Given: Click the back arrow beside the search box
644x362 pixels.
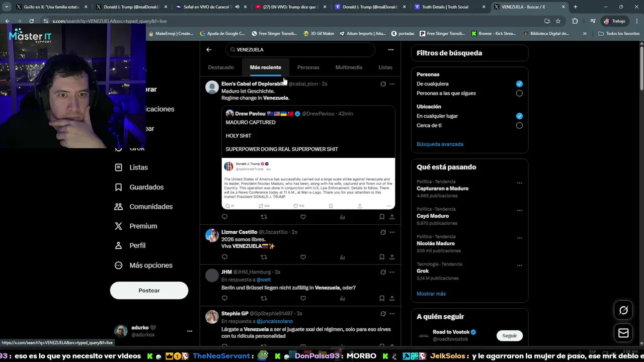Looking at the screenshot, I should [209, 50].
